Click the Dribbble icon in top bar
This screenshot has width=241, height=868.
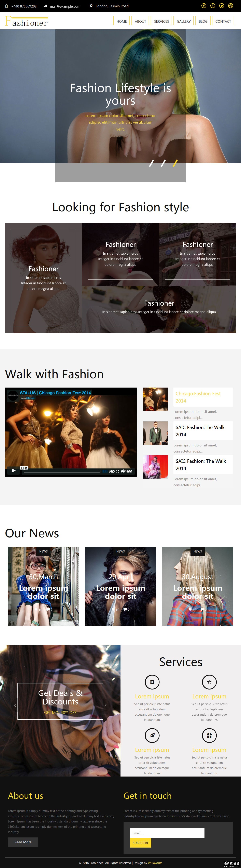click(230, 6)
